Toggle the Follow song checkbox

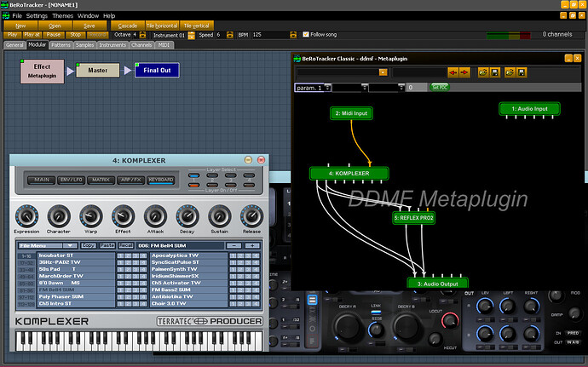pyautogui.click(x=306, y=35)
